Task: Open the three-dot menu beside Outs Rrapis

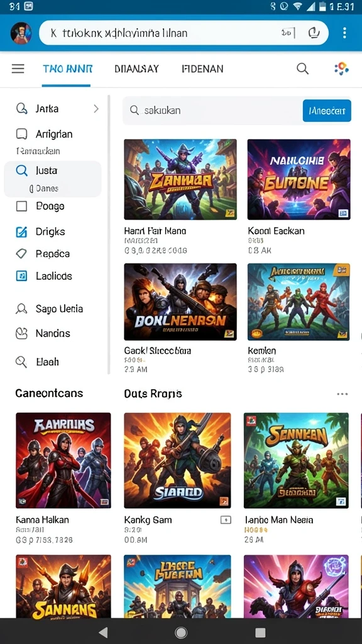Action: pos(343,394)
